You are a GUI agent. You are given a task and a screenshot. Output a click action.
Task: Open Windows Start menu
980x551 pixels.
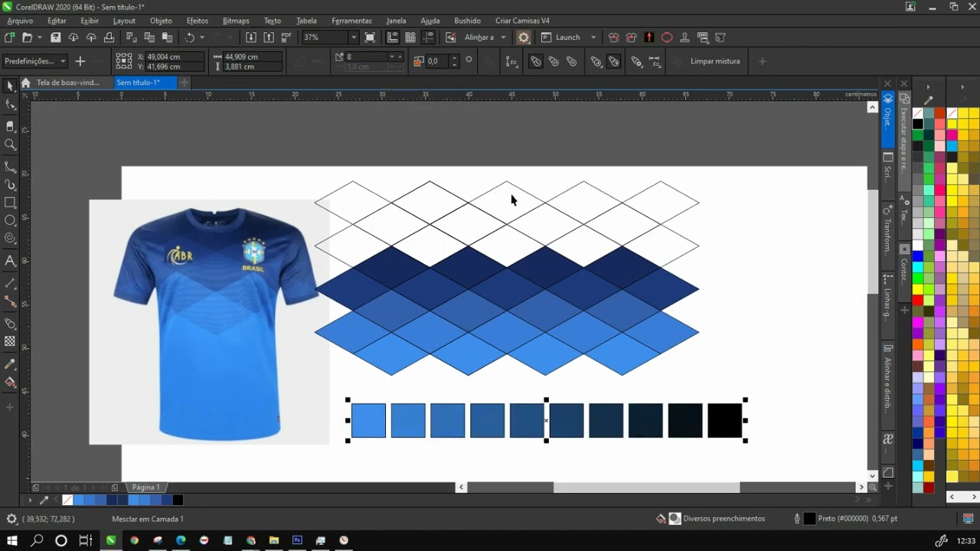point(12,540)
